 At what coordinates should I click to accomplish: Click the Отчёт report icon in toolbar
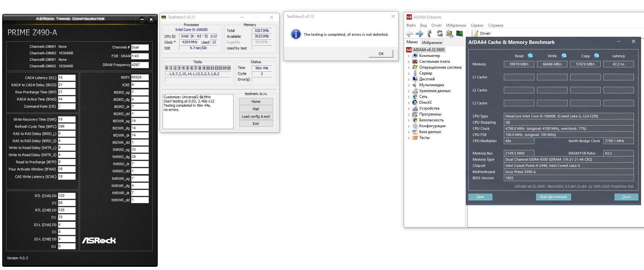click(475, 34)
